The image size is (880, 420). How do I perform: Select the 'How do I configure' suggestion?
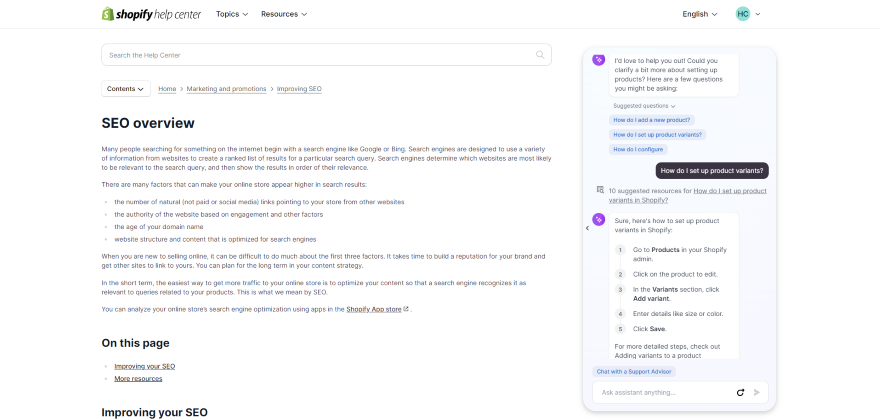(638, 149)
